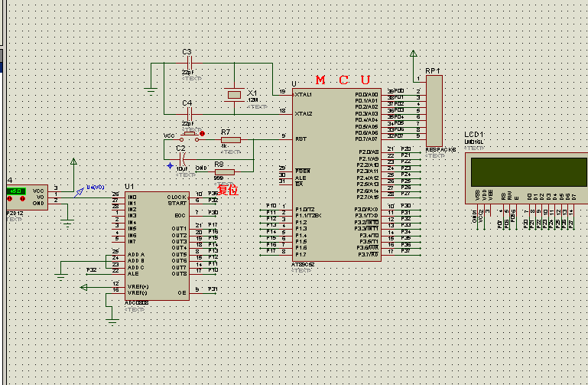Image resolution: width=588 pixels, height=385 pixels.
Task: Toggle the red latch dot on push button
Action: 203,134
